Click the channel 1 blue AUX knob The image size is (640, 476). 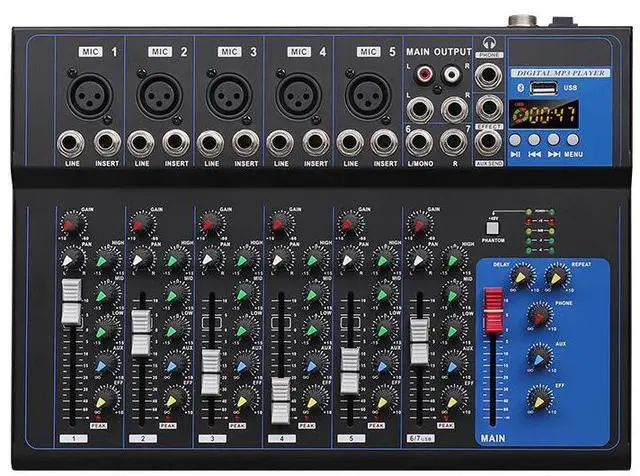(107, 364)
